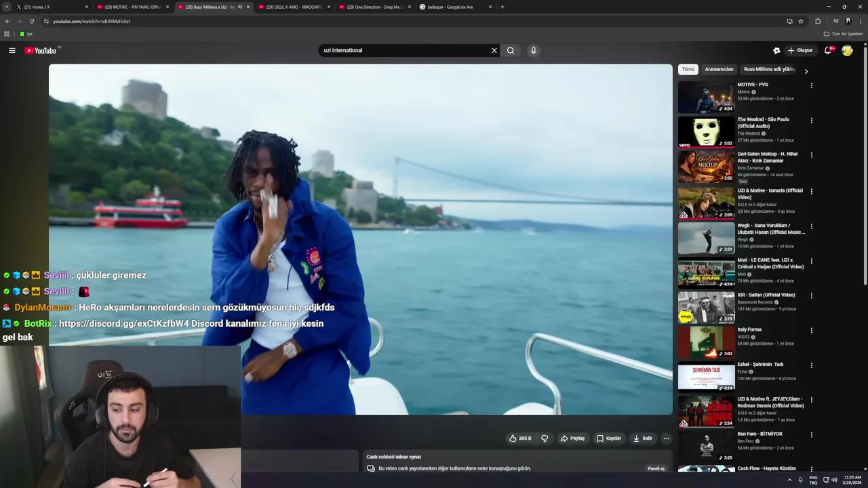Bookmark this page with the star

tap(801, 21)
